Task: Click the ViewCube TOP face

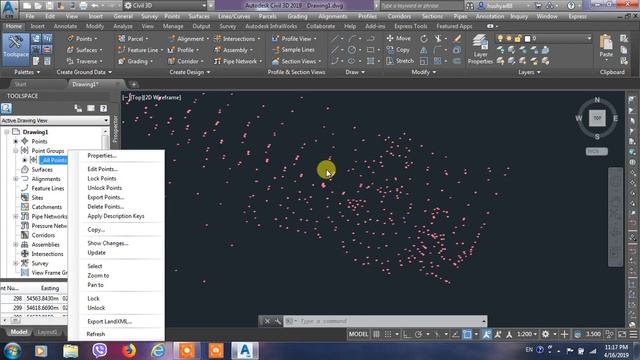Action: (597, 118)
